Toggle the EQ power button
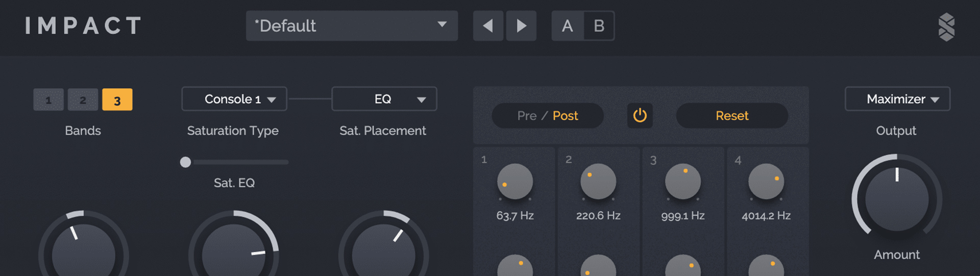This screenshot has width=980, height=276. 640,116
